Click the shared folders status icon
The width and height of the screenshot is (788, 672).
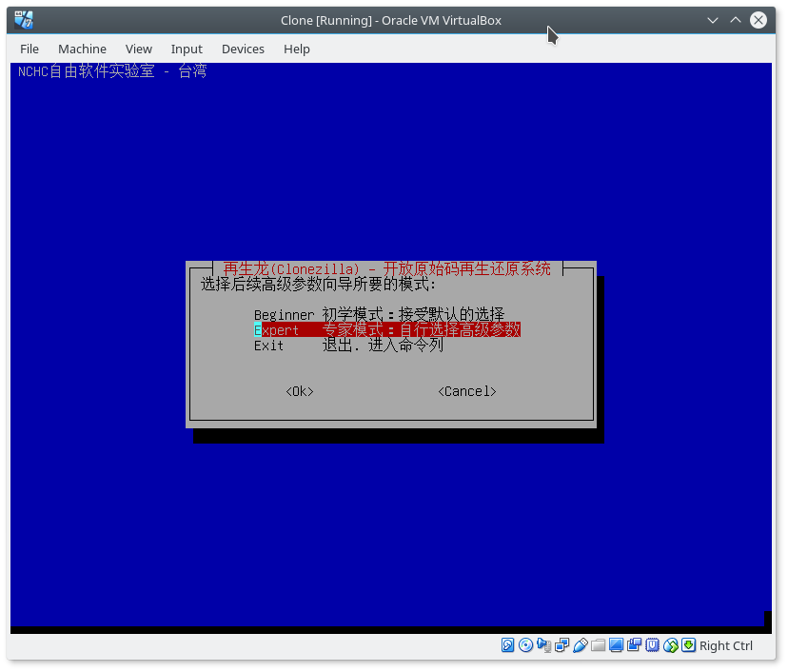click(x=598, y=644)
